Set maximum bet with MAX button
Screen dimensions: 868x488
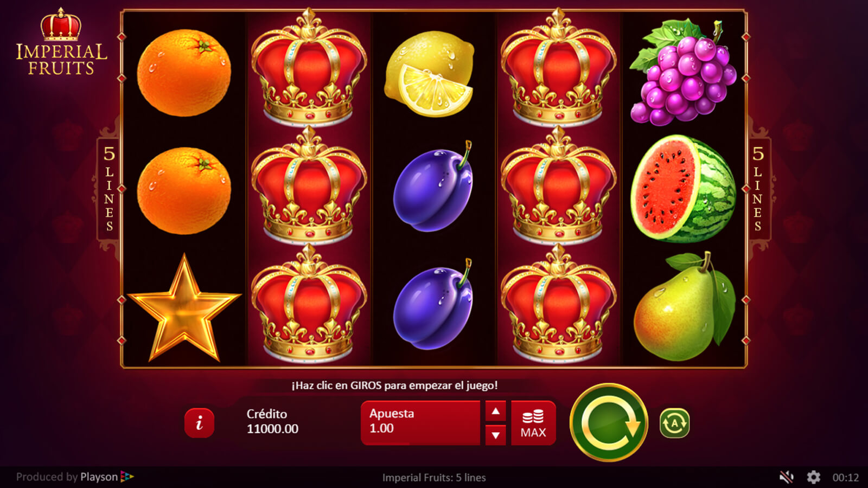pyautogui.click(x=533, y=423)
